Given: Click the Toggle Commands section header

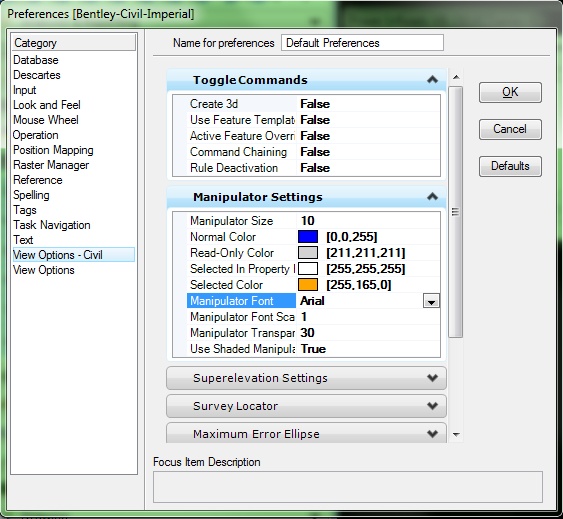Looking at the screenshot, I should pyautogui.click(x=306, y=80).
